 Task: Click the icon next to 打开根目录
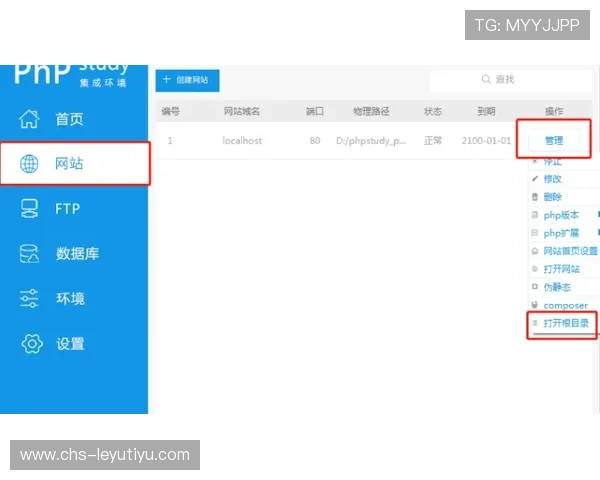pyautogui.click(x=535, y=323)
